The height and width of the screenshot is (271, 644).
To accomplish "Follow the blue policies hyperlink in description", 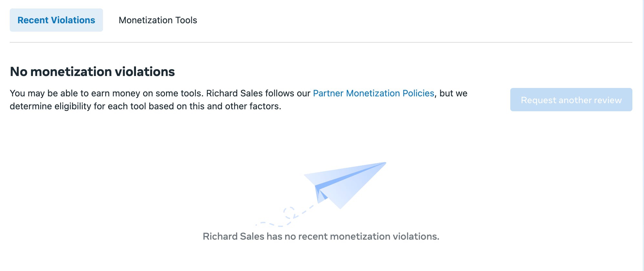I will pos(373,93).
